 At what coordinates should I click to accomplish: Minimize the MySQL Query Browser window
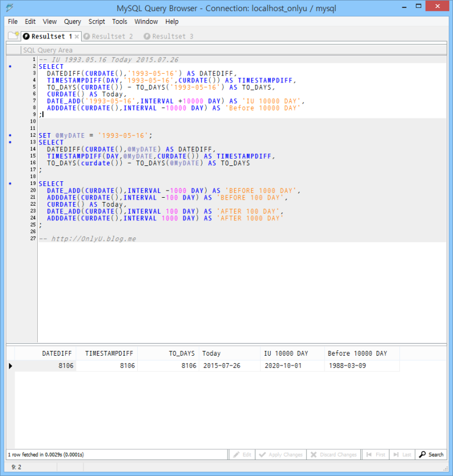point(404,7)
